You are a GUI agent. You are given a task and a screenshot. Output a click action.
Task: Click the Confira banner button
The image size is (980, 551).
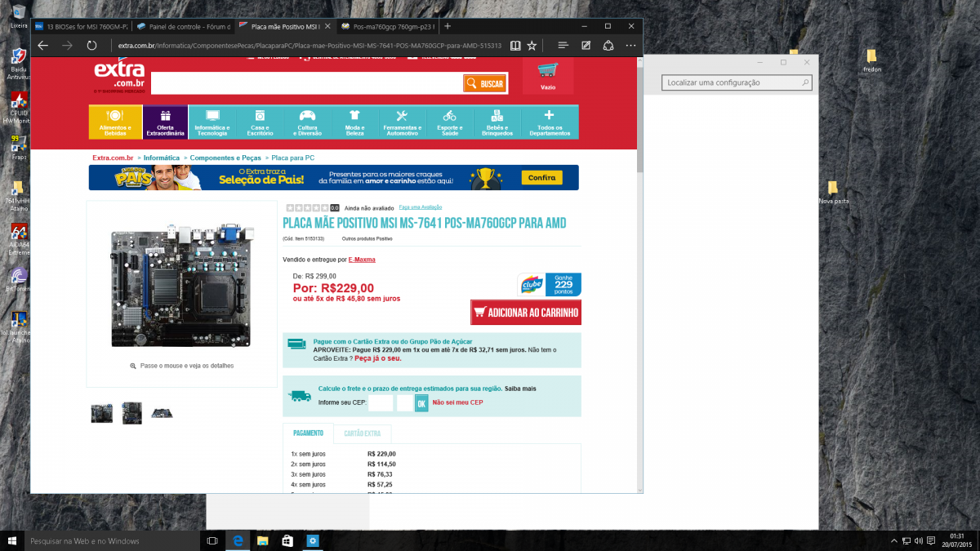542,177
